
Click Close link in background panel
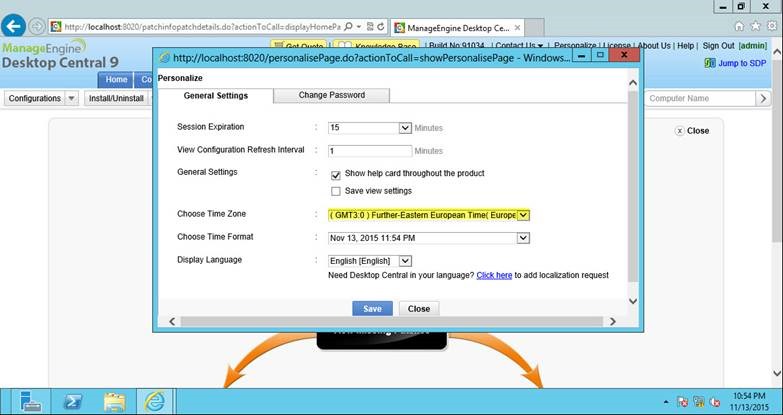coord(698,131)
